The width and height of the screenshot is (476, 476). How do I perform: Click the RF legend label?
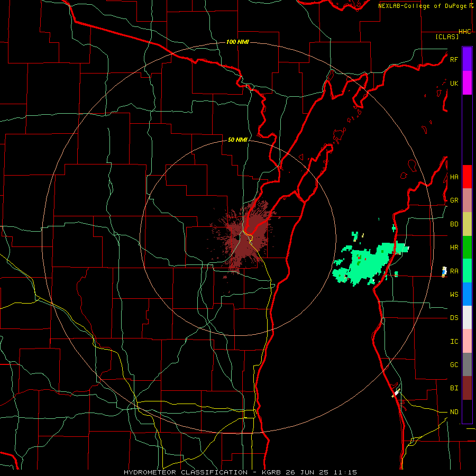point(454,59)
